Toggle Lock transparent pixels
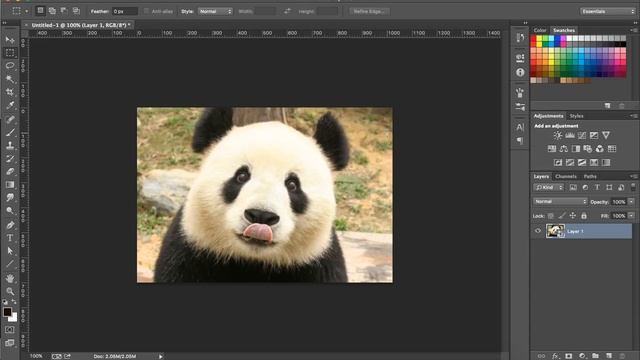This screenshot has height=360, width=640. (x=551, y=216)
